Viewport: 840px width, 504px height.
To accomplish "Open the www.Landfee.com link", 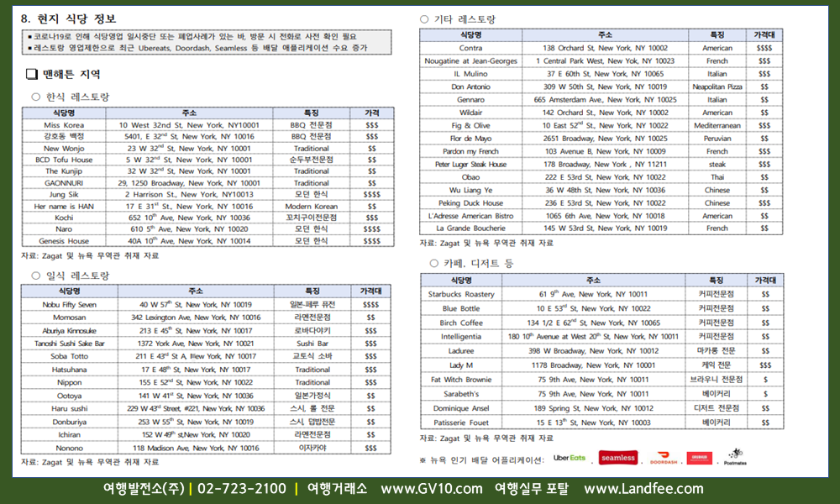I will click(643, 489).
